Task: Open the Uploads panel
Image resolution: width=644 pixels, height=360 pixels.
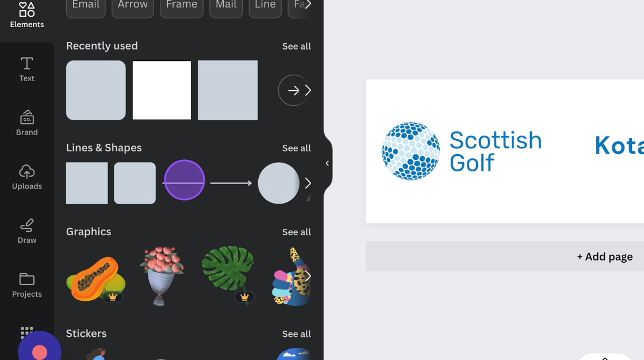Action: [26, 177]
